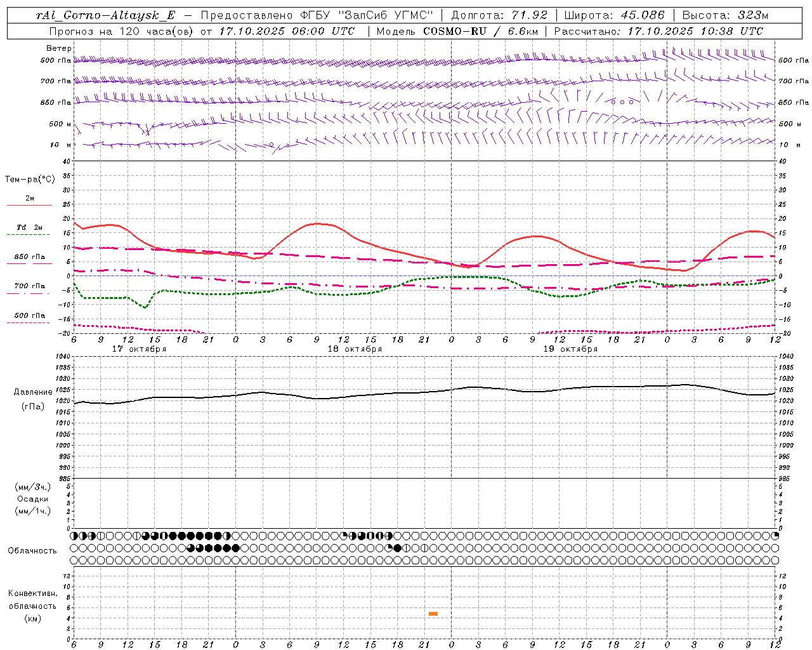Click the Конвективн. label
This screenshot has width=812, height=650.
pos(32,594)
